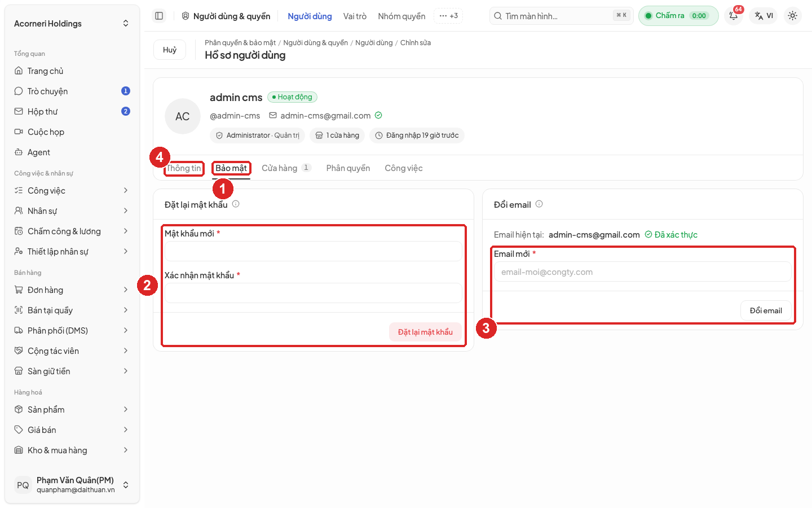
Task: Focus the Mật khẩu mới field
Action: pos(314,251)
